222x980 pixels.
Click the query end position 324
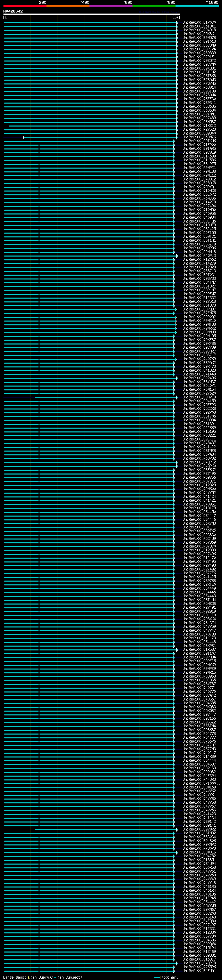[x=175, y=17]
